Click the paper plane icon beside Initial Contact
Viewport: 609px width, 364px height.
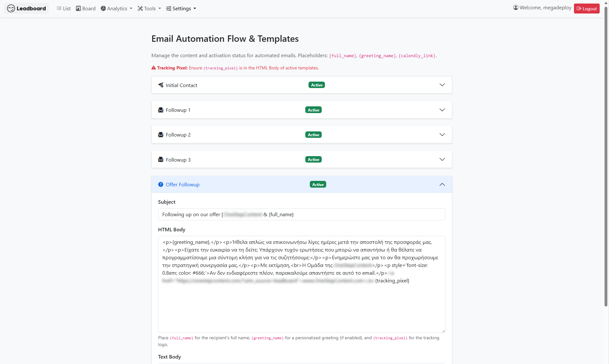coord(161,85)
